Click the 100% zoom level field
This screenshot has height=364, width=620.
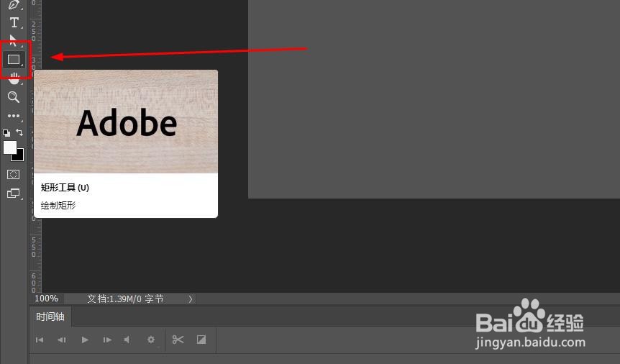click(46, 299)
